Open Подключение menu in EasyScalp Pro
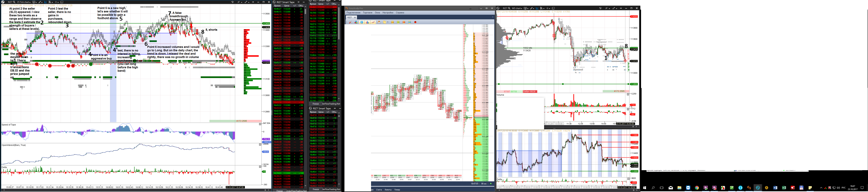This screenshot has width=868, height=192. tap(353, 13)
